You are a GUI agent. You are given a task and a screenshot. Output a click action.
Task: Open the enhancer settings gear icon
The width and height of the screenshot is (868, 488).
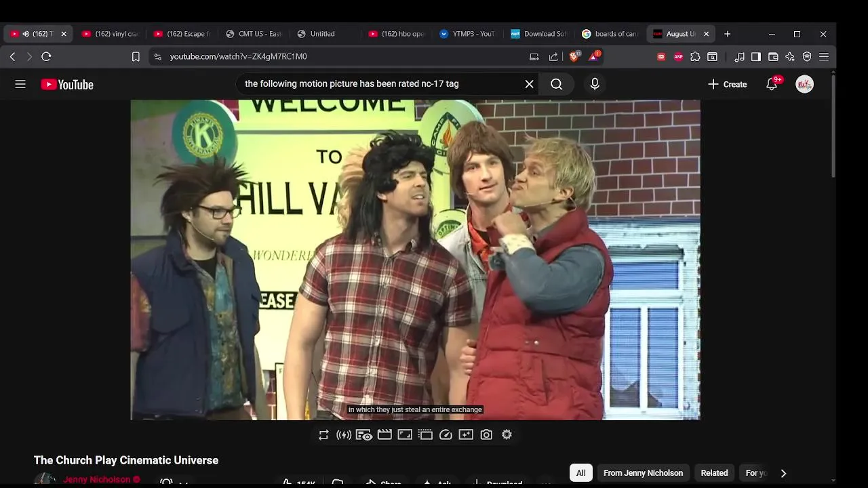tap(507, 435)
